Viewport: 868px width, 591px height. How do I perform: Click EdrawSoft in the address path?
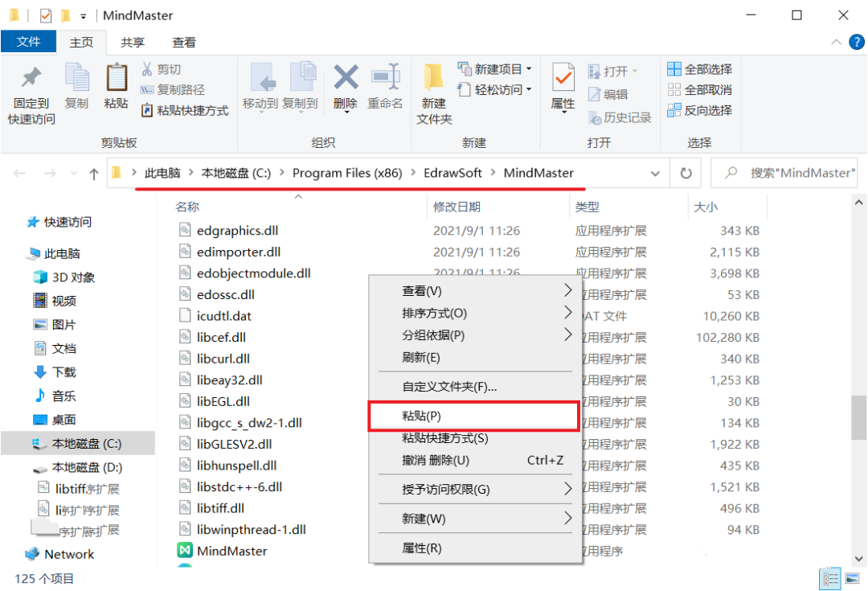coord(452,174)
